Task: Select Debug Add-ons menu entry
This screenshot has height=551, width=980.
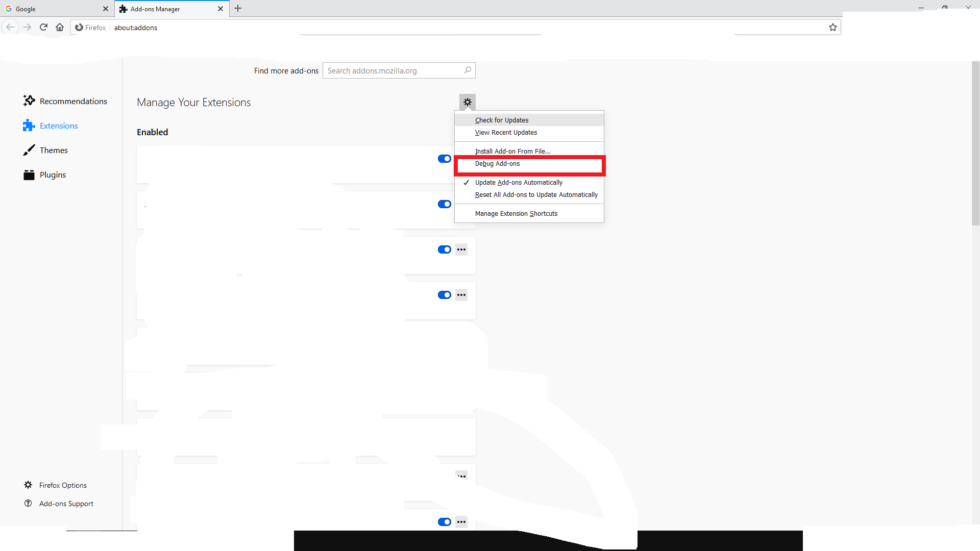Action: [498, 164]
